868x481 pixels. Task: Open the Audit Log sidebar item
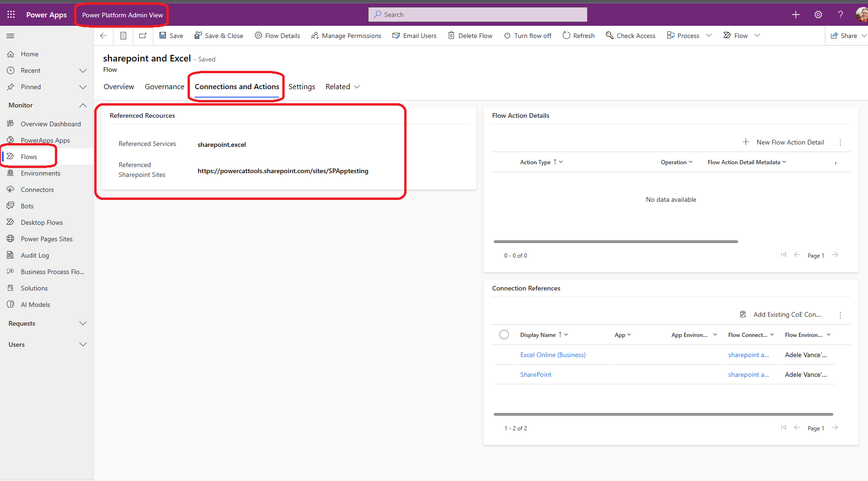tap(35, 255)
